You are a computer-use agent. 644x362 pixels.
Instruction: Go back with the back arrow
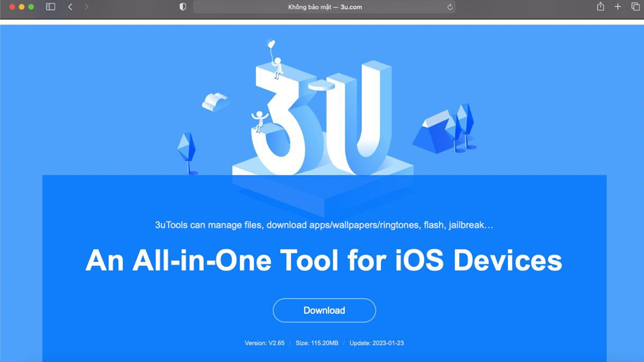70,7
